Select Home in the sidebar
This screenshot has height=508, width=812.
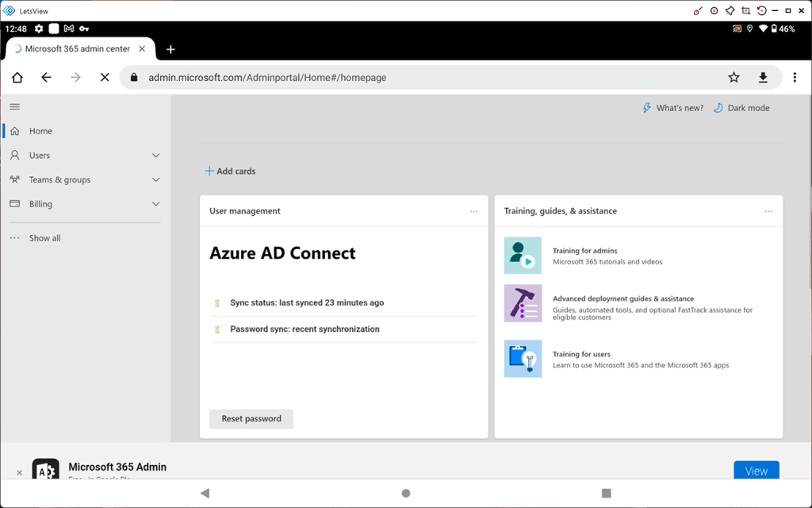(40, 132)
